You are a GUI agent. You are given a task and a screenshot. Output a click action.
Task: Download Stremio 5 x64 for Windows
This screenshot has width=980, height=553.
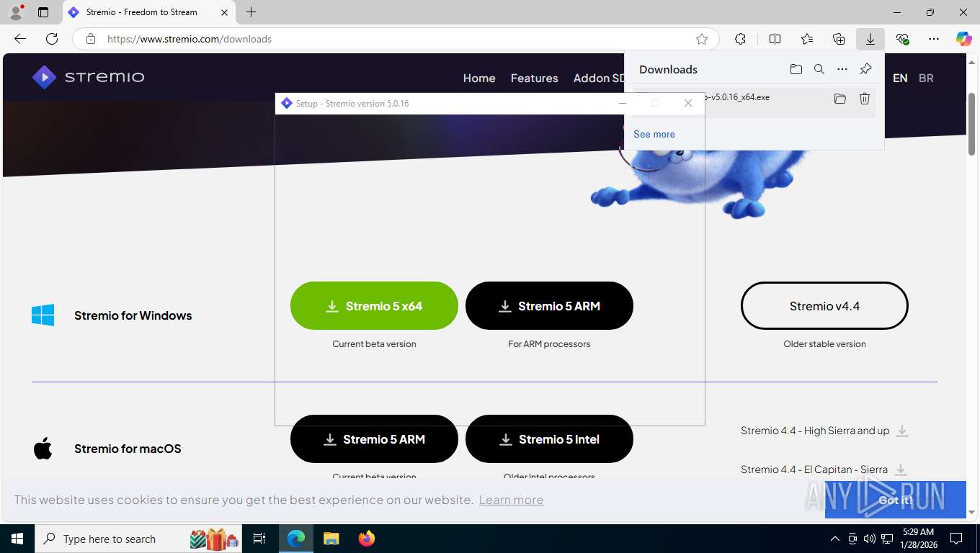point(374,306)
